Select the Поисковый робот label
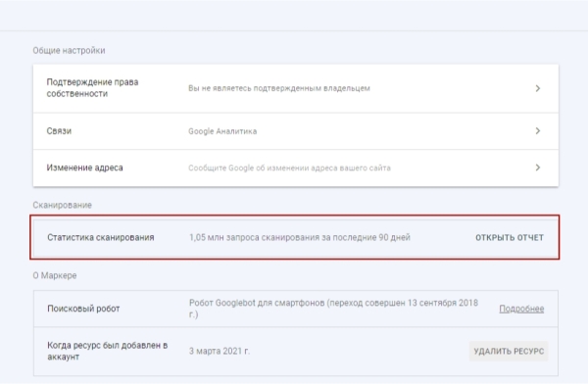588x384 pixels. pos(83,309)
